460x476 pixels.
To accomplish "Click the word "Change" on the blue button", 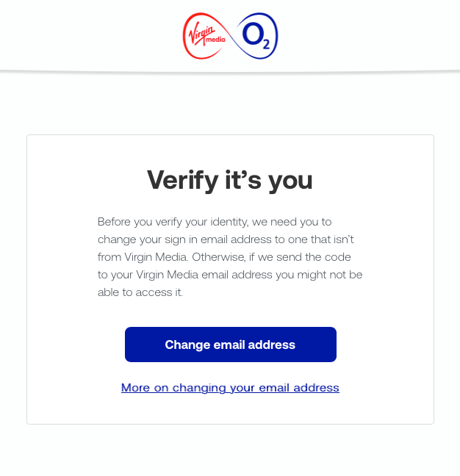I will (187, 345).
